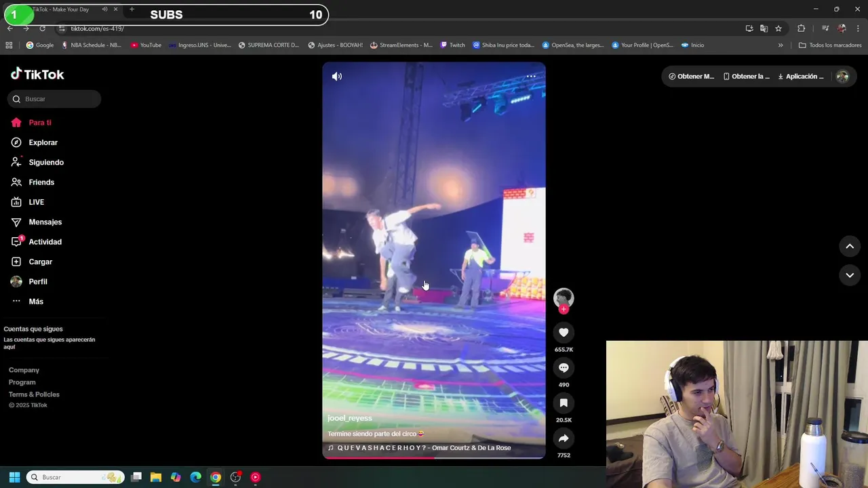Go to the next video with down chevron
The width and height of the screenshot is (868, 488).
pyautogui.click(x=850, y=274)
